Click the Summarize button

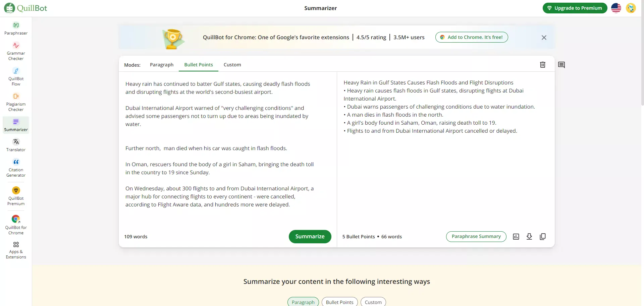pyautogui.click(x=310, y=237)
